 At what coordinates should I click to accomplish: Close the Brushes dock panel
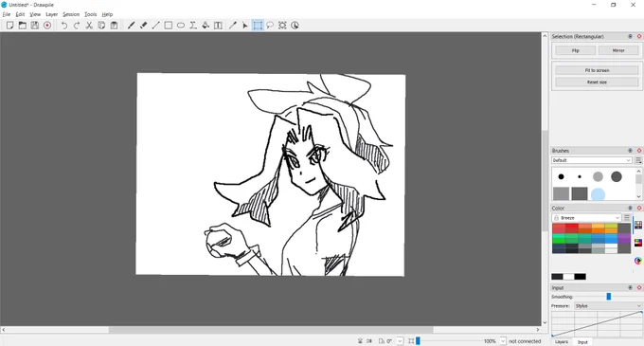click(x=639, y=151)
